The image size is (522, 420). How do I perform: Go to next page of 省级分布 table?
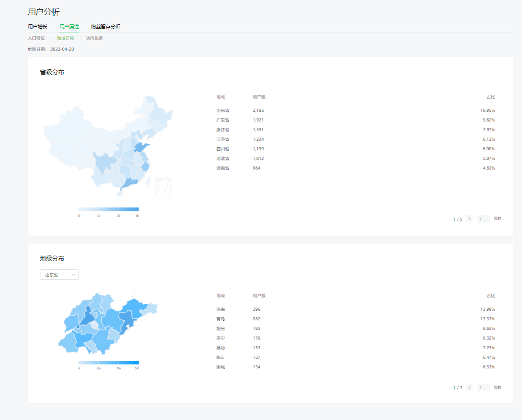[x=469, y=219]
